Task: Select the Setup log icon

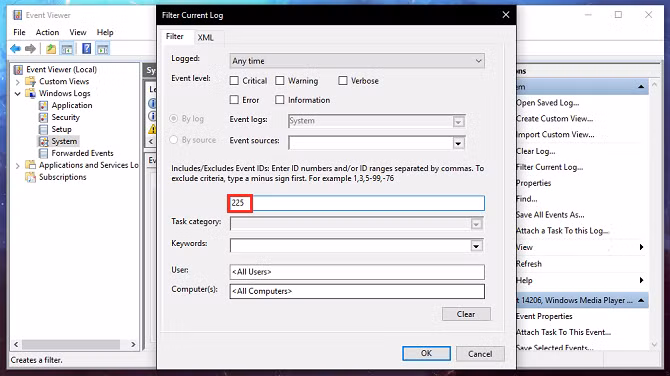Action: point(43,129)
